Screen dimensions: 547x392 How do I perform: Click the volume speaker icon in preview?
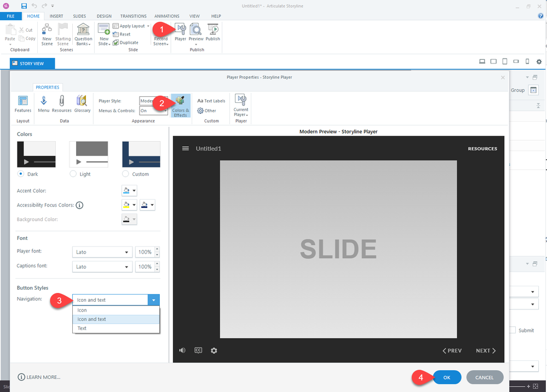(x=182, y=350)
